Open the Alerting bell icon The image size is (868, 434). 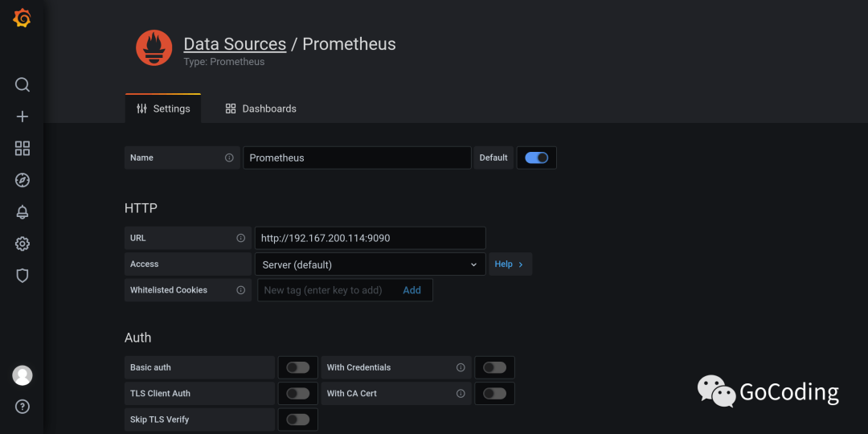[x=23, y=212]
